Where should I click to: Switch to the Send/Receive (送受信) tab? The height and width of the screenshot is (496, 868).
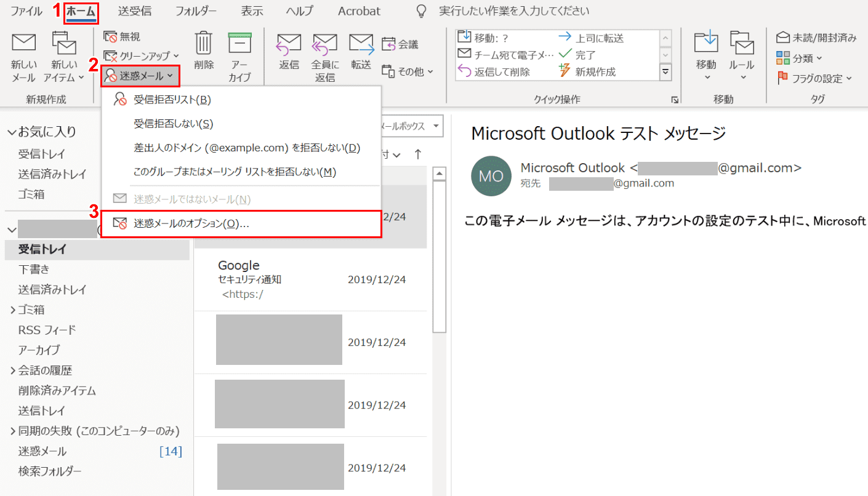pyautogui.click(x=134, y=11)
